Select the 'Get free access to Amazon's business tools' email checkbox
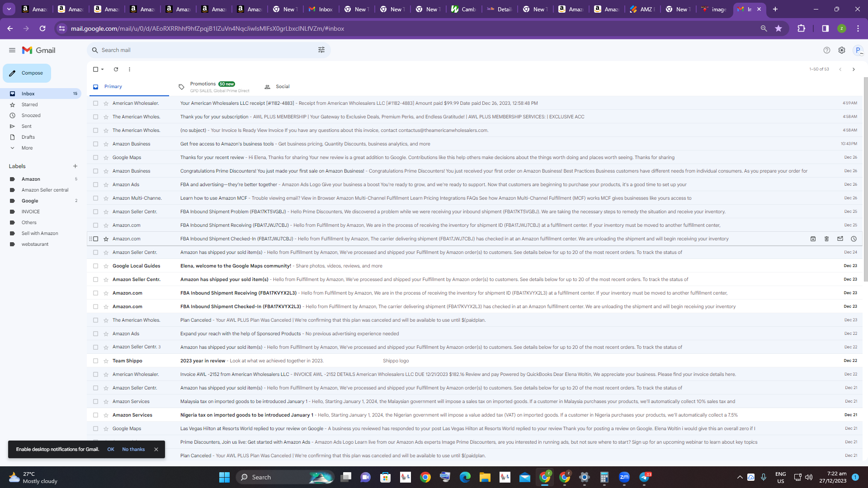The height and width of the screenshot is (488, 868). point(95,144)
